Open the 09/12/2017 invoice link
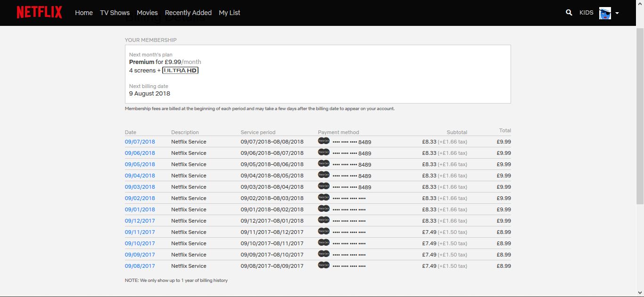644x297 pixels. coord(140,221)
